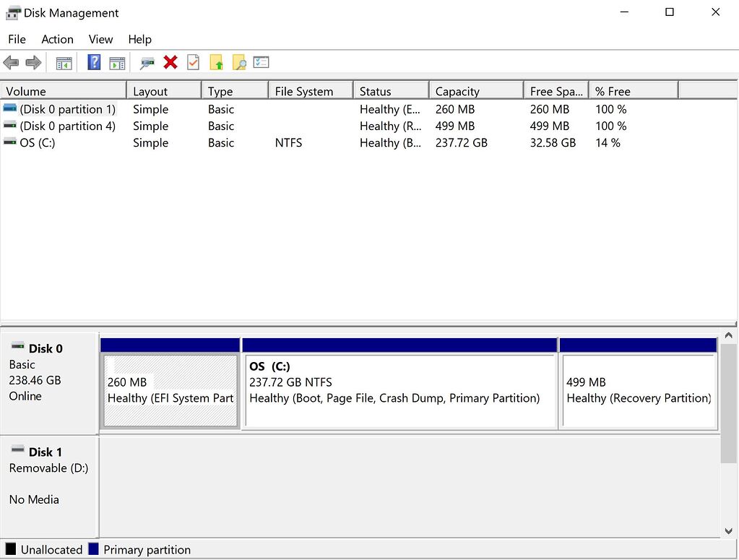Open the File menu
Image resolution: width=739 pixels, height=560 pixels.
[x=16, y=39]
